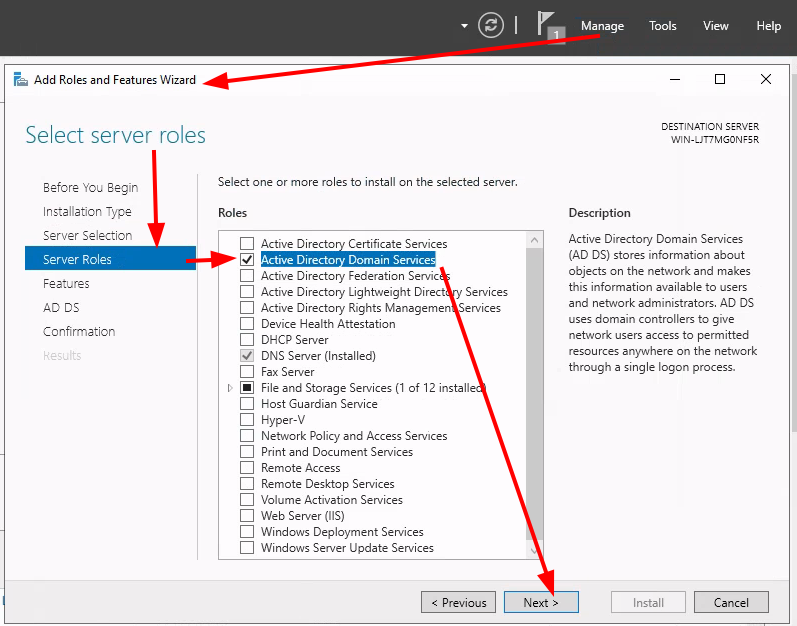
Task: Click the Server Manager refresh icon
Action: coord(491,25)
